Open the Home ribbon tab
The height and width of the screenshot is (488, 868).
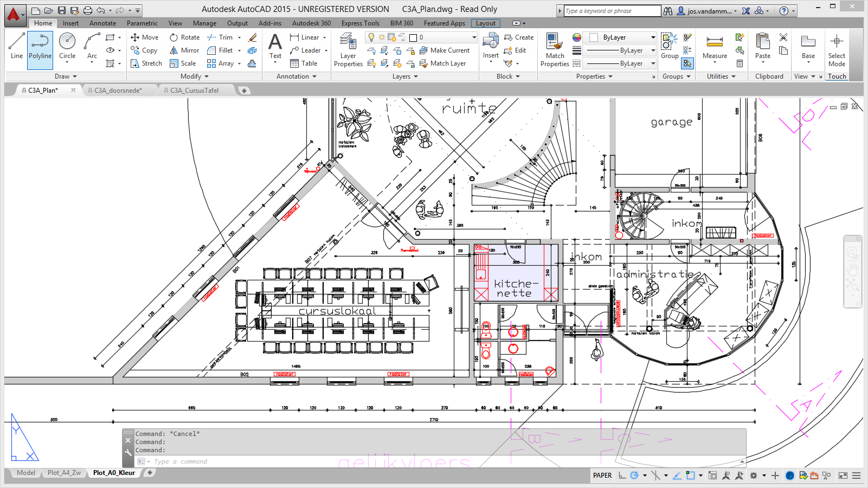tap(43, 23)
